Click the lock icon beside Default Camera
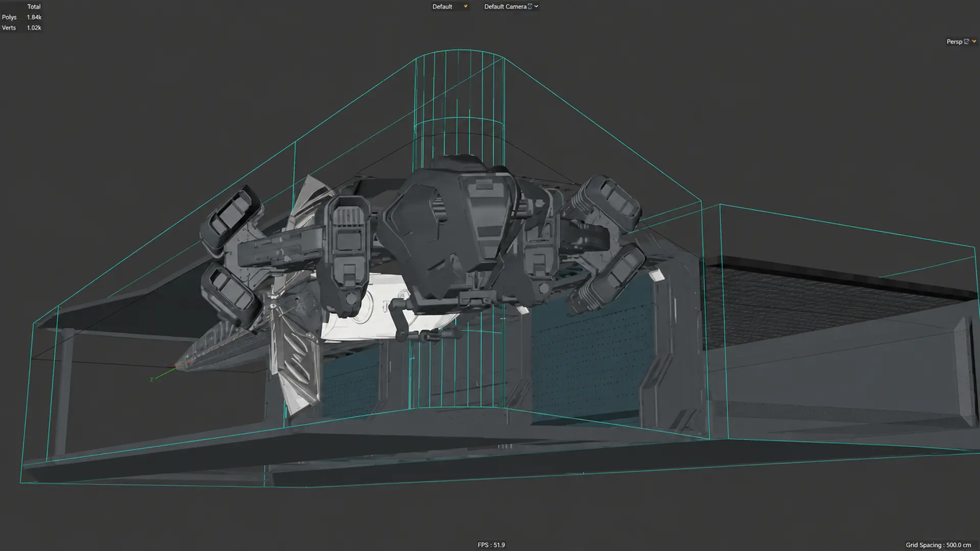The height and width of the screenshot is (551, 980). click(530, 7)
